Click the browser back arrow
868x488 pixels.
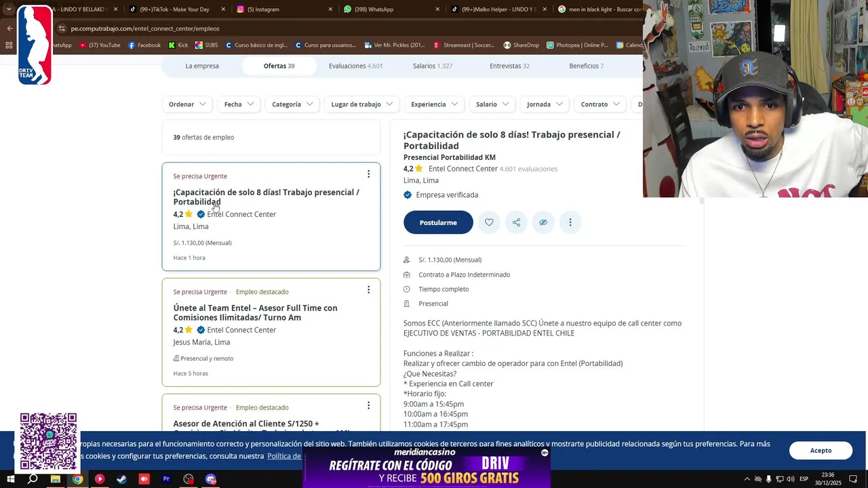pos(9,28)
